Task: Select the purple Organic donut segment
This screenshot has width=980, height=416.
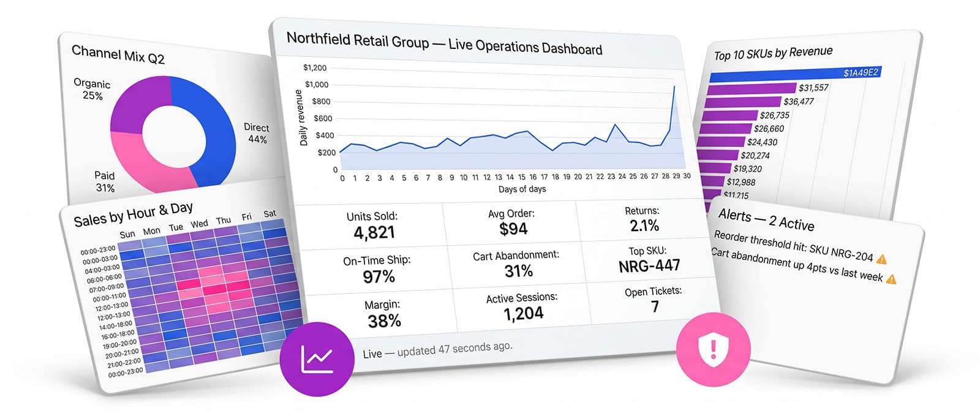Action: (138, 104)
